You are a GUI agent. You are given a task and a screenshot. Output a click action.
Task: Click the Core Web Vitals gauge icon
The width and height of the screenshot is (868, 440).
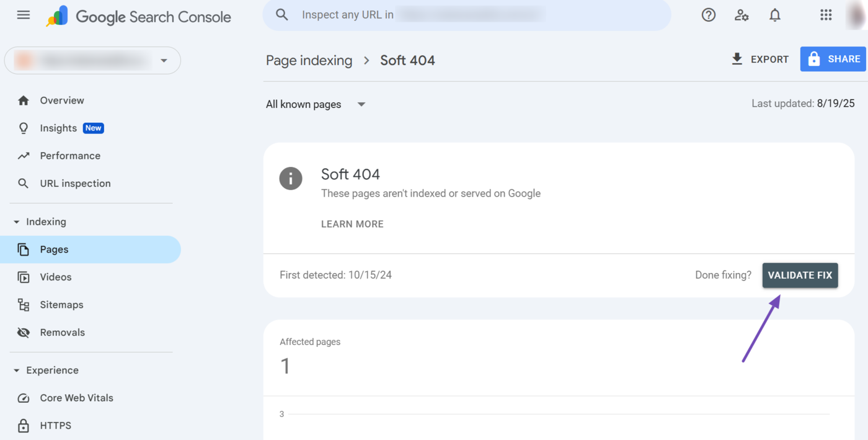24,398
